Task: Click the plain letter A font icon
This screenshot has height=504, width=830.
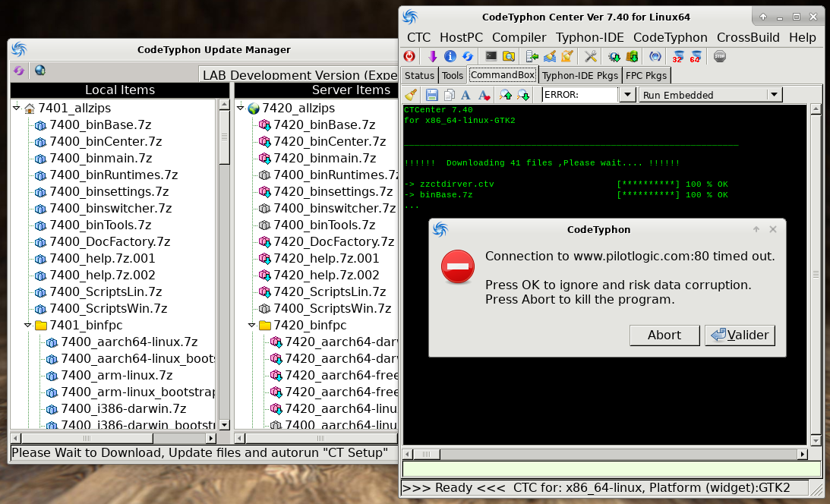Action: pyautogui.click(x=465, y=95)
